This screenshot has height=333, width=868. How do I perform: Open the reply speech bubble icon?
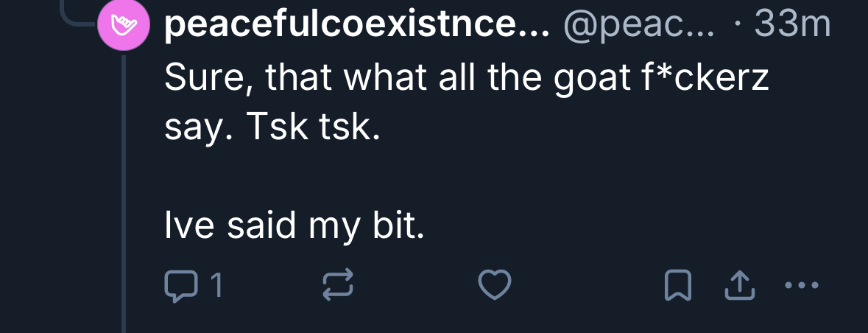(x=179, y=285)
